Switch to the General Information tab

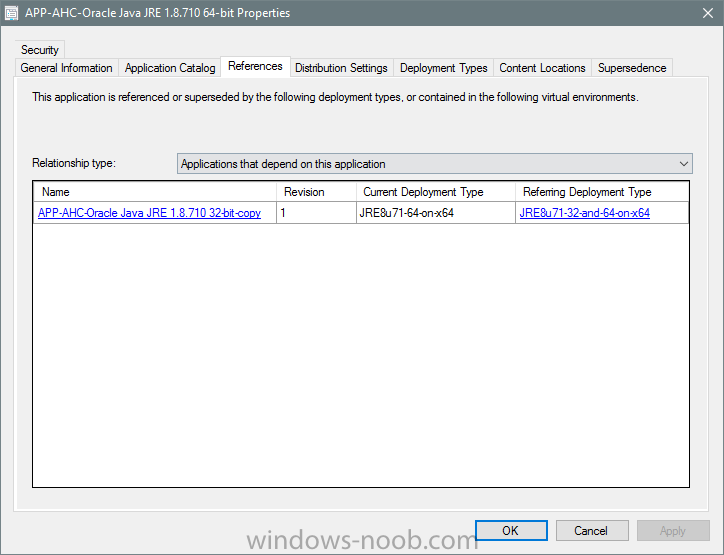(x=66, y=68)
